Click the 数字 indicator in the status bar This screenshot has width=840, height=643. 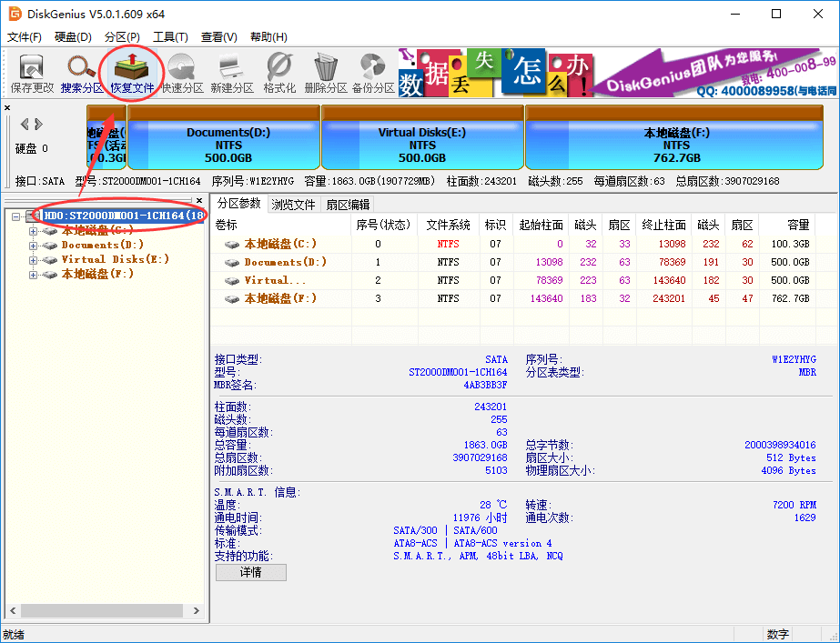(777, 635)
